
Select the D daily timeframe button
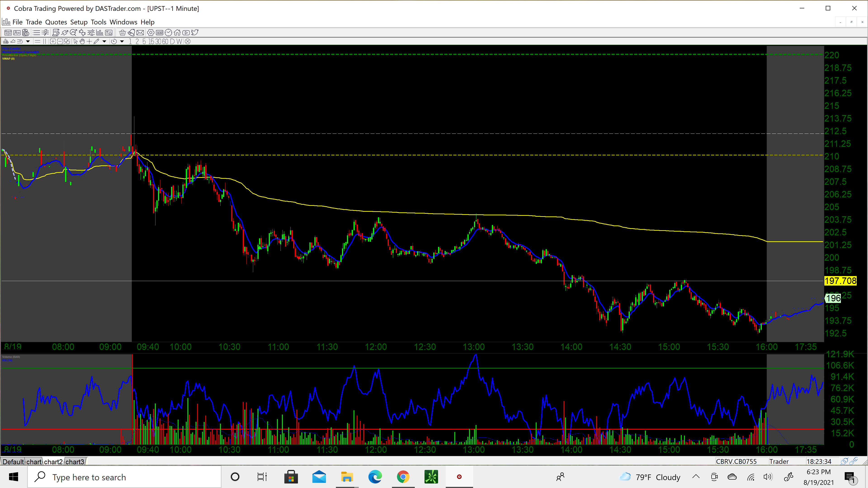[172, 41]
